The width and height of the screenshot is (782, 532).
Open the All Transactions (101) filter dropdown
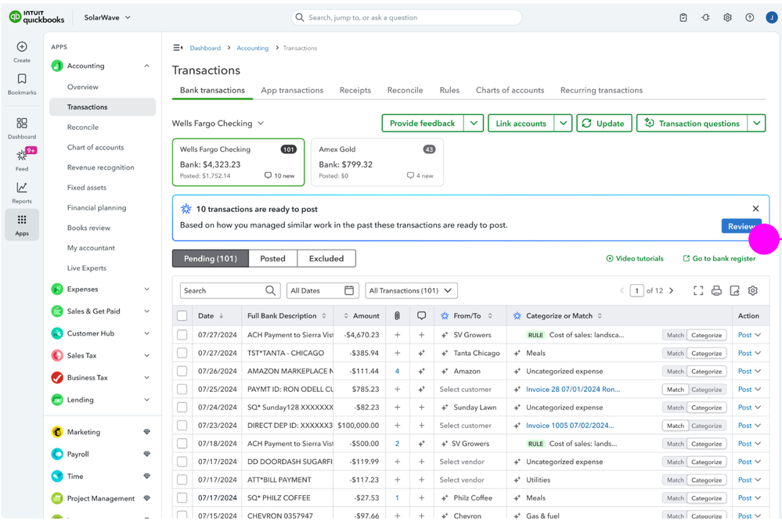tap(412, 291)
